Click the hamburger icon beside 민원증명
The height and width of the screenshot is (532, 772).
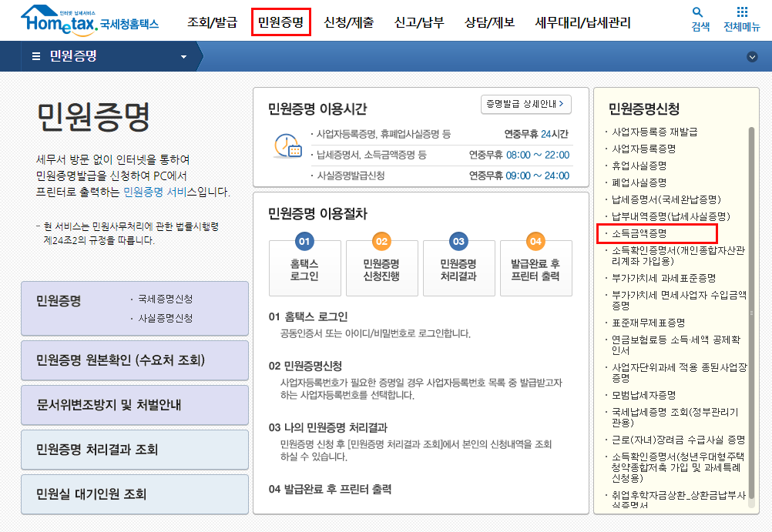[x=35, y=55]
